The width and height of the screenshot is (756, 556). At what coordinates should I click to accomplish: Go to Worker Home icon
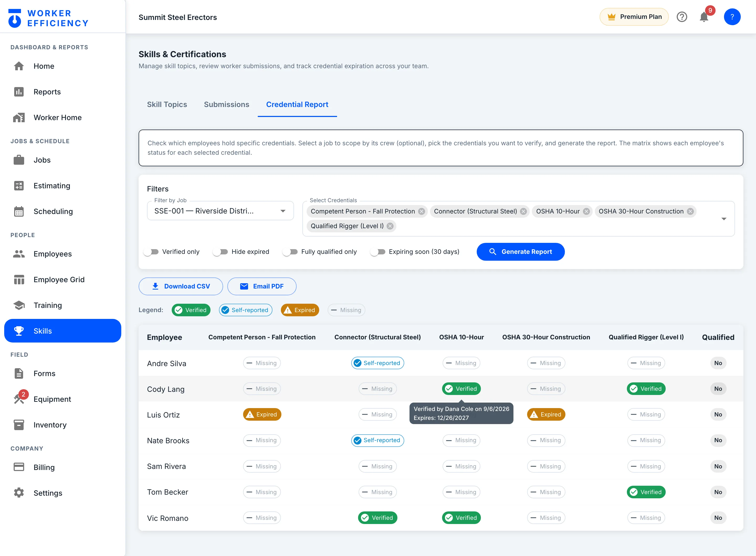[19, 117]
